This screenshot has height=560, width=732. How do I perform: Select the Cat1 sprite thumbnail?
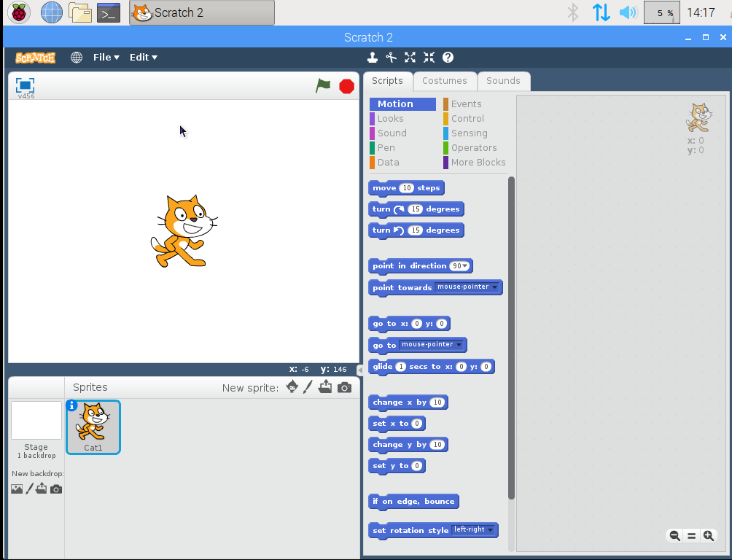(93, 427)
